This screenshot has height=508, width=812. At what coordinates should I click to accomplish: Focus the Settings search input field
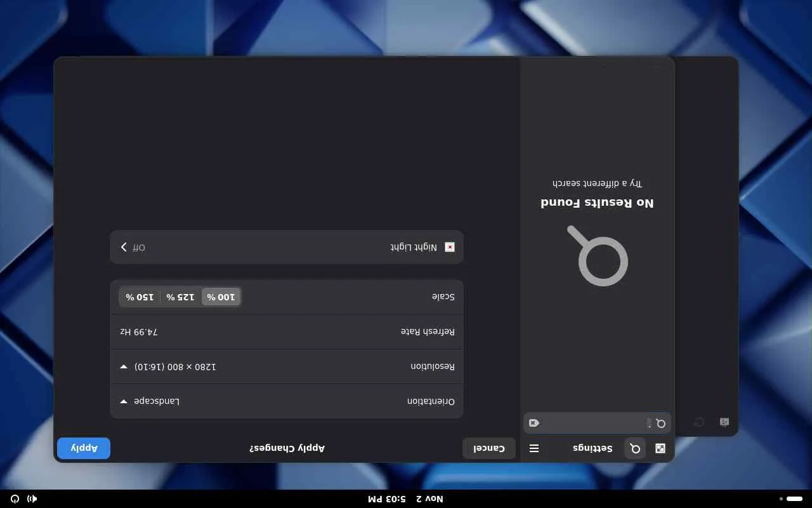597,423
